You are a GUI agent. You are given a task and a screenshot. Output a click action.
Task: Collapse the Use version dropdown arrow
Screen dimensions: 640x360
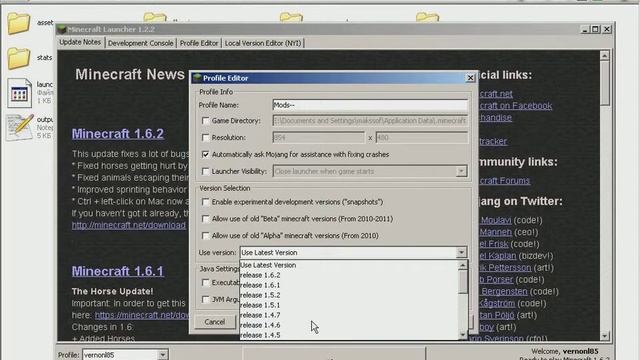[x=461, y=253]
